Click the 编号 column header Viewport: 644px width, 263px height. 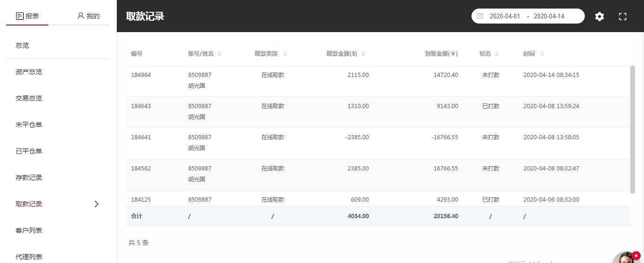pos(137,54)
